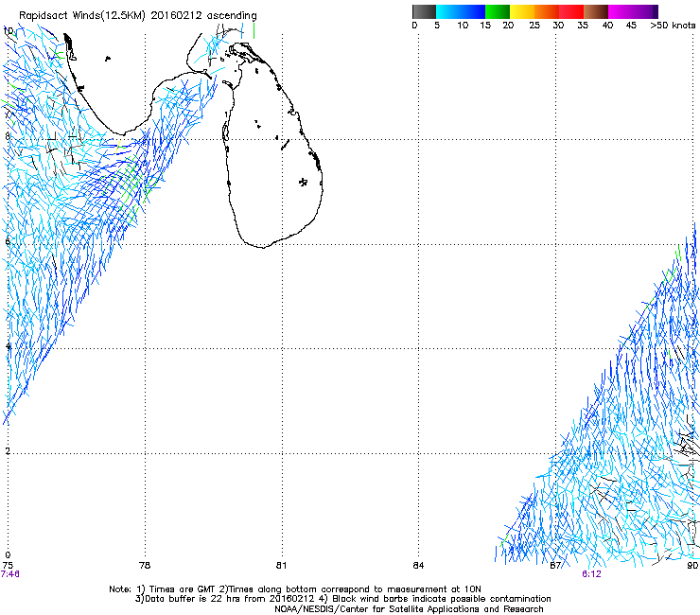Click longitude label '78' on bottom axis
Screen dimensions: 700x615
[x=145, y=566]
